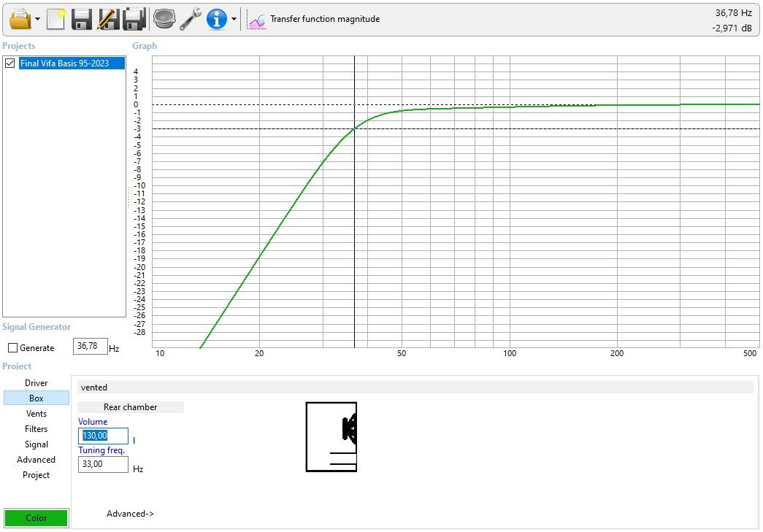Enable the Generate signal checkbox
763x532 pixels.
13,347
